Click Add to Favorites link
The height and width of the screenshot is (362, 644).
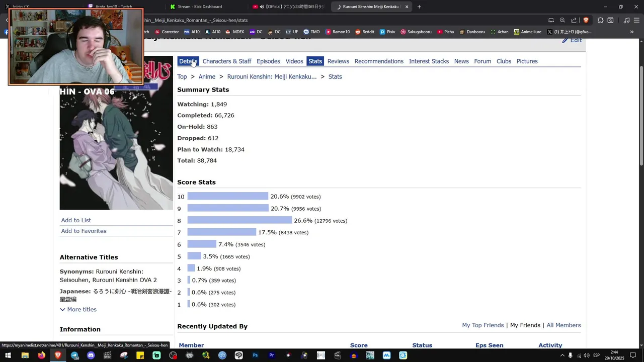[84, 231]
